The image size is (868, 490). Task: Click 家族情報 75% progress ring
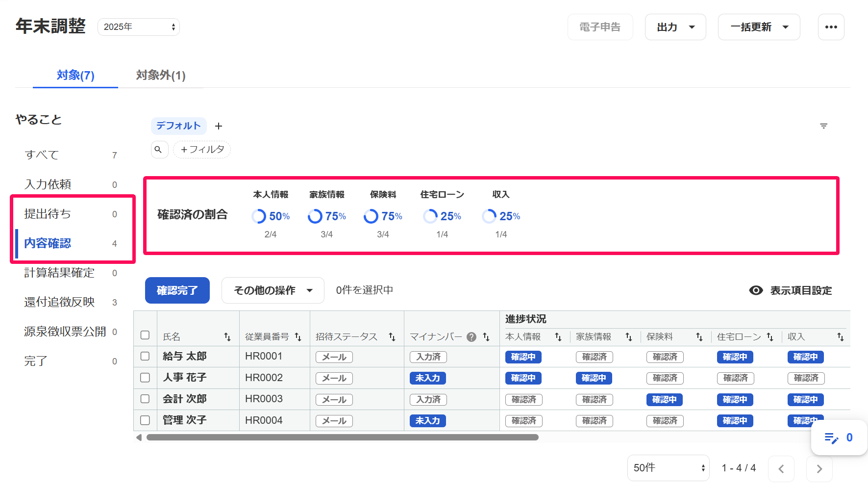pos(315,216)
